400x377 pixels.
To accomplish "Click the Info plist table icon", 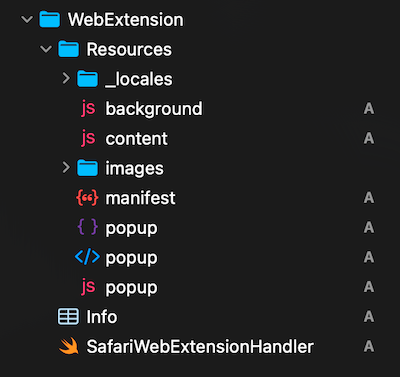I will (x=68, y=317).
